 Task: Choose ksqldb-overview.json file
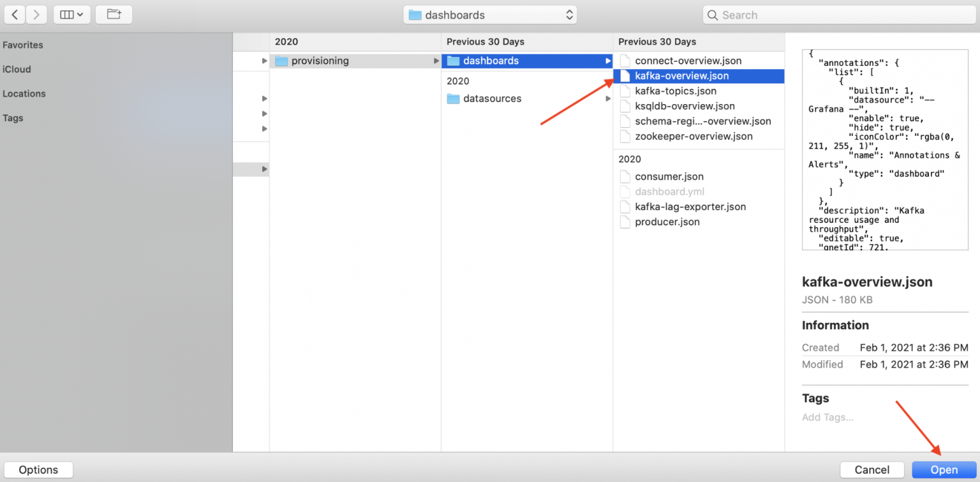coord(685,106)
